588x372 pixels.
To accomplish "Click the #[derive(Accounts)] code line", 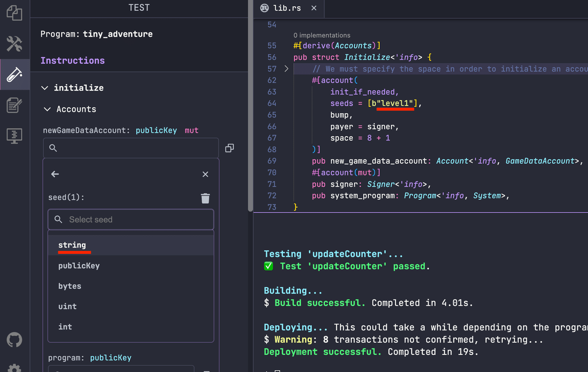I will click(x=337, y=46).
